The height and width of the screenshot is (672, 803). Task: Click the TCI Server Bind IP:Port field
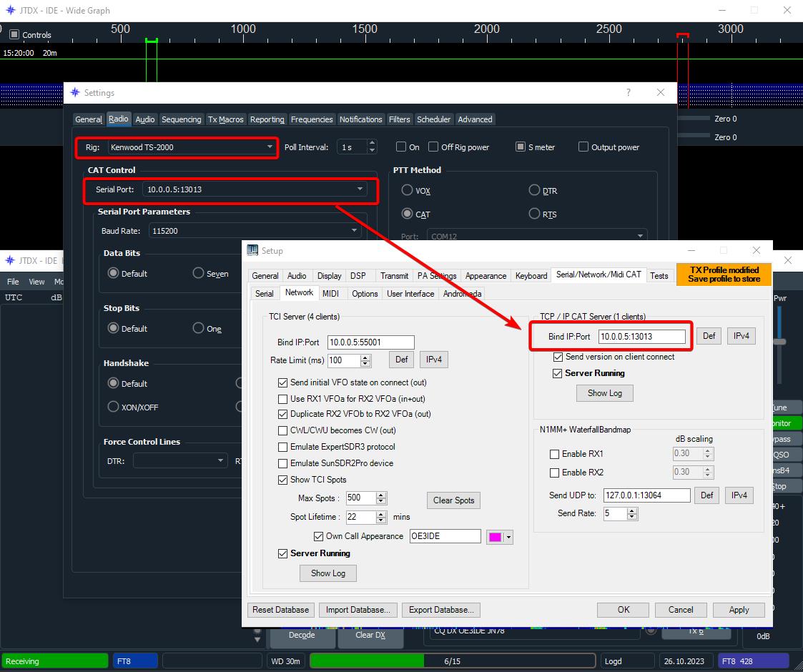(370, 342)
